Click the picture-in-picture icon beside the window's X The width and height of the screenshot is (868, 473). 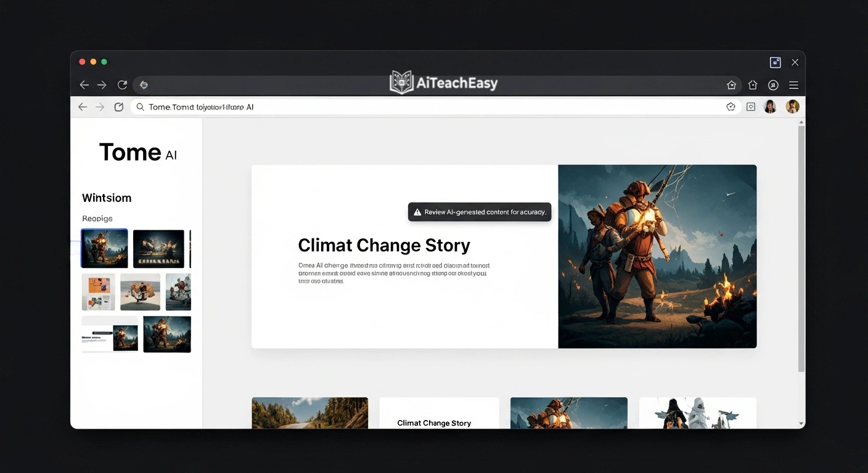(x=776, y=62)
